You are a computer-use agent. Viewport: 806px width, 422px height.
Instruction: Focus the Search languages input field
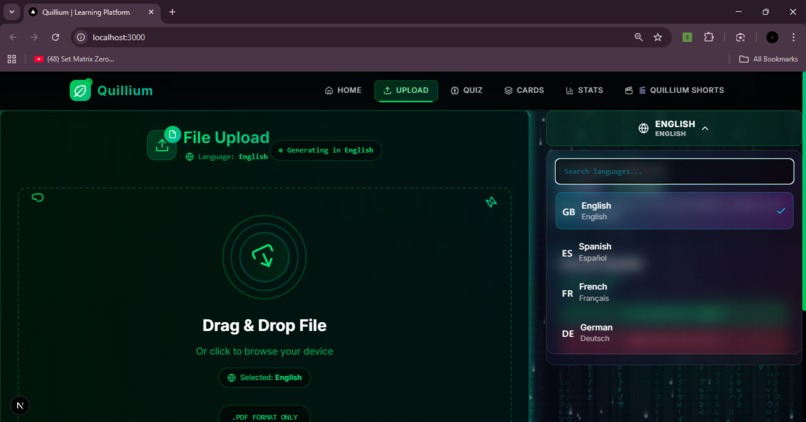pyautogui.click(x=674, y=172)
